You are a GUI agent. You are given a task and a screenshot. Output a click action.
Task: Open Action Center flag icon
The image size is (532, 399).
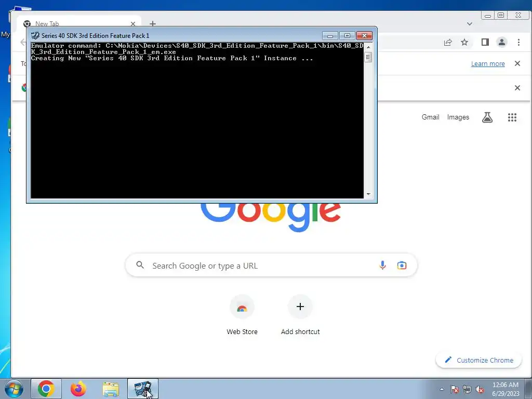pos(455,390)
